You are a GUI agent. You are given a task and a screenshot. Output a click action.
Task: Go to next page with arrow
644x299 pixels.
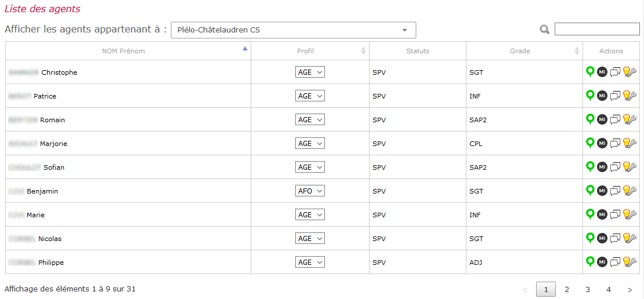coord(630,290)
